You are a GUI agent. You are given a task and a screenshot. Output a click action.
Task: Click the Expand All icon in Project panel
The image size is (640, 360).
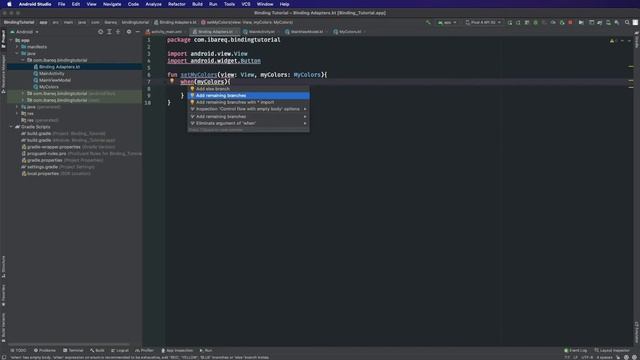click(109, 32)
